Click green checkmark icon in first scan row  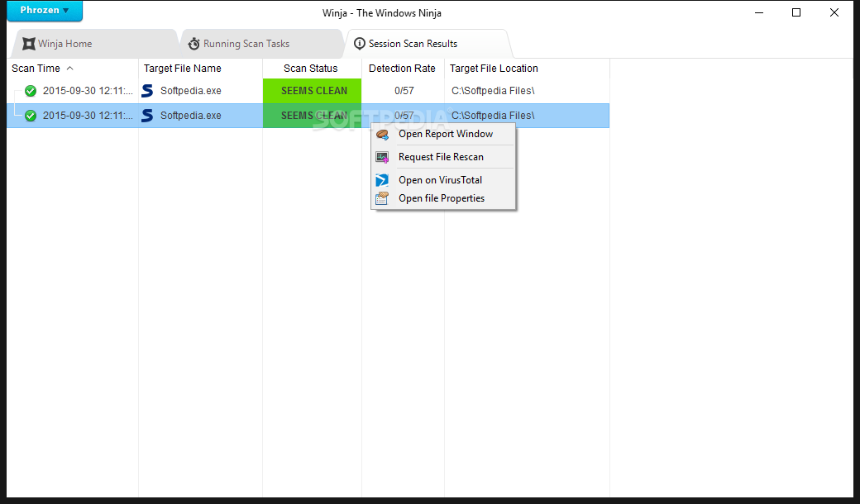[x=31, y=91]
